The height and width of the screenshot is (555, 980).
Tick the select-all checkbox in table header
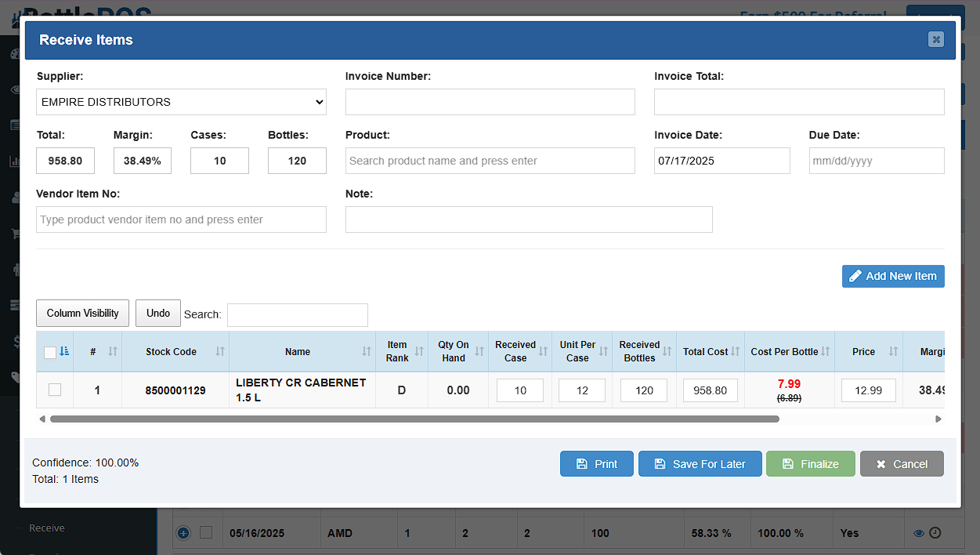click(x=50, y=353)
